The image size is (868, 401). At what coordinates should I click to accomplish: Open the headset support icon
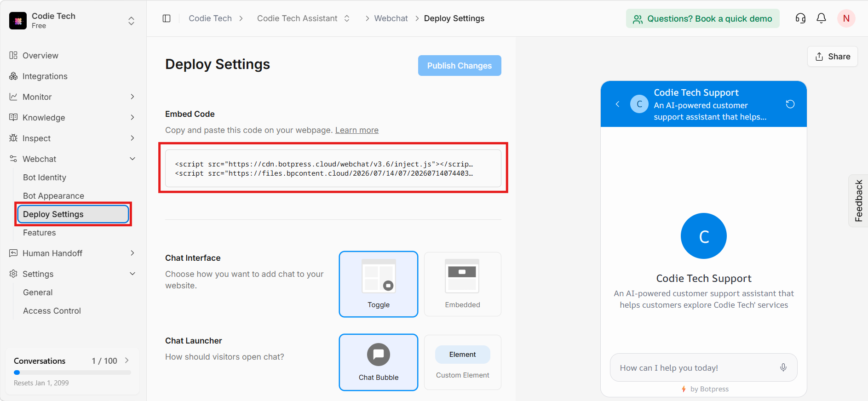pos(800,18)
